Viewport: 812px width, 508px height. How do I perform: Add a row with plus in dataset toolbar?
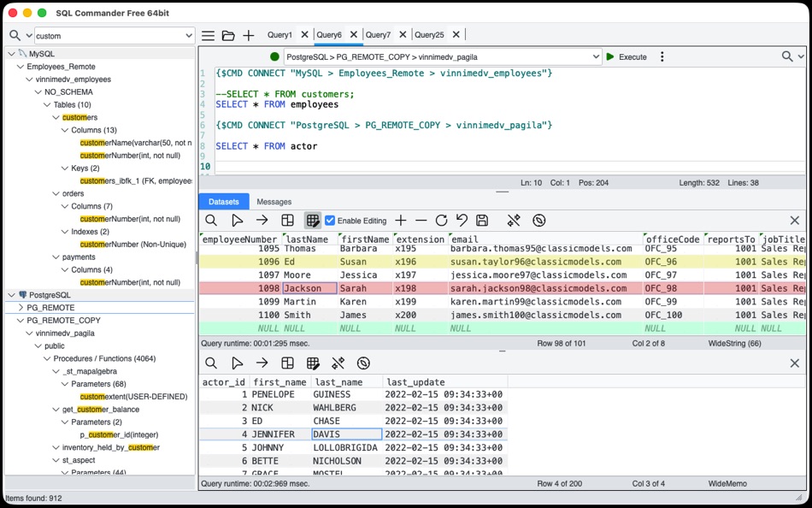coord(401,221)
